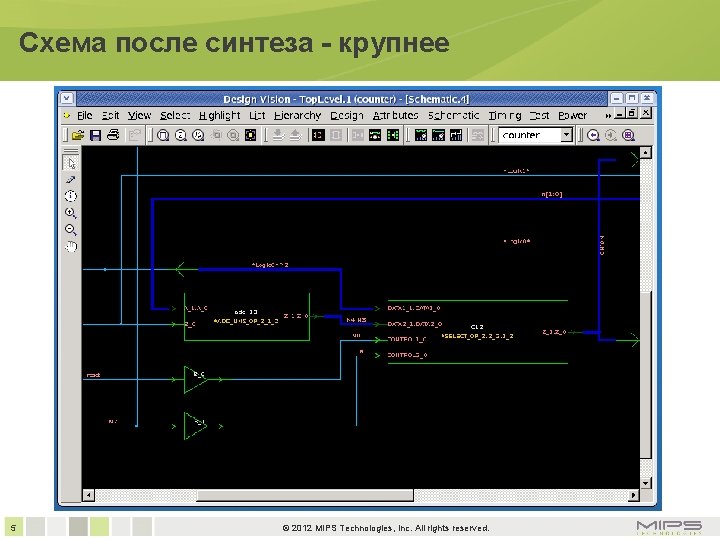This screenshot has width=720, height=540.
Task: Click the horizontal scrollbar left arrow
Action: [x=88, y=495]
